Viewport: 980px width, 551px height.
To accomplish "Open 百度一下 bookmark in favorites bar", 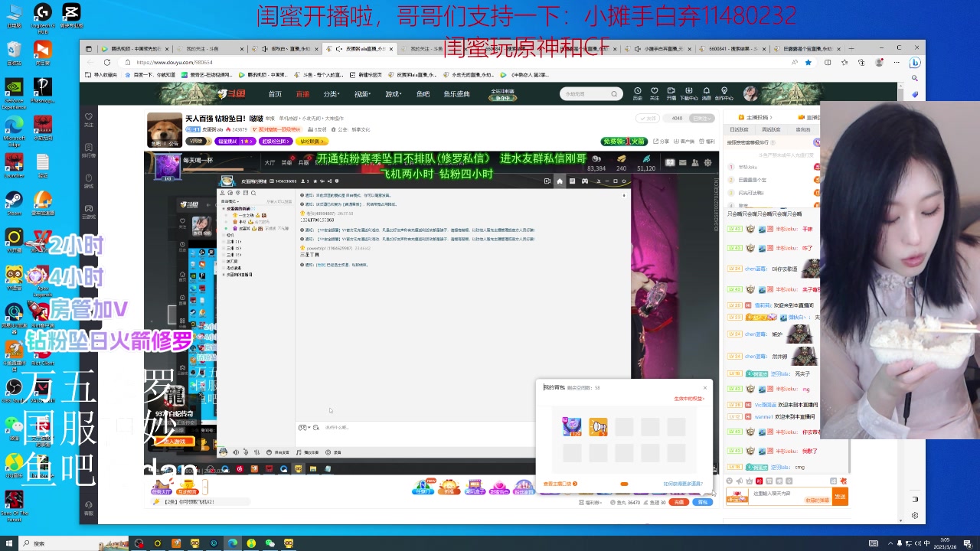I will [x=150, y=75].
